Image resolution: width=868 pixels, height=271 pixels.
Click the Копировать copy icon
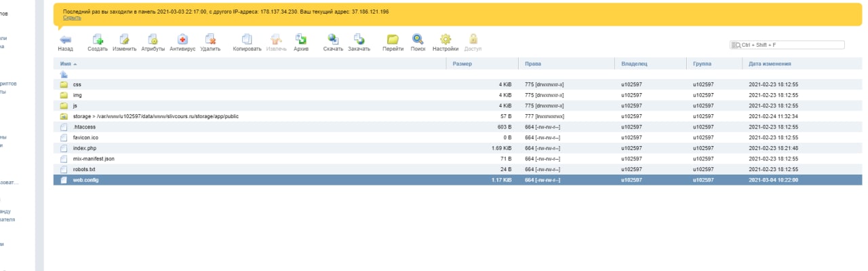click(x=247, y=39)
